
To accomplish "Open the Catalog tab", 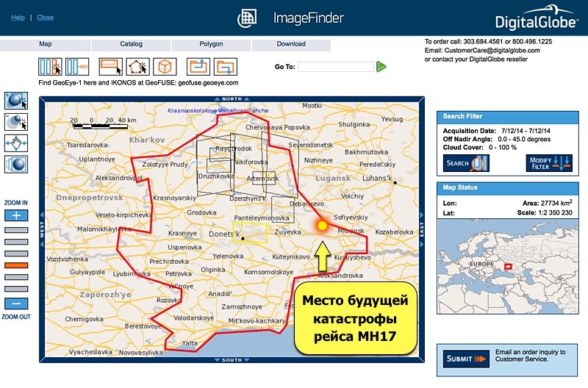I will coord(131,45).
